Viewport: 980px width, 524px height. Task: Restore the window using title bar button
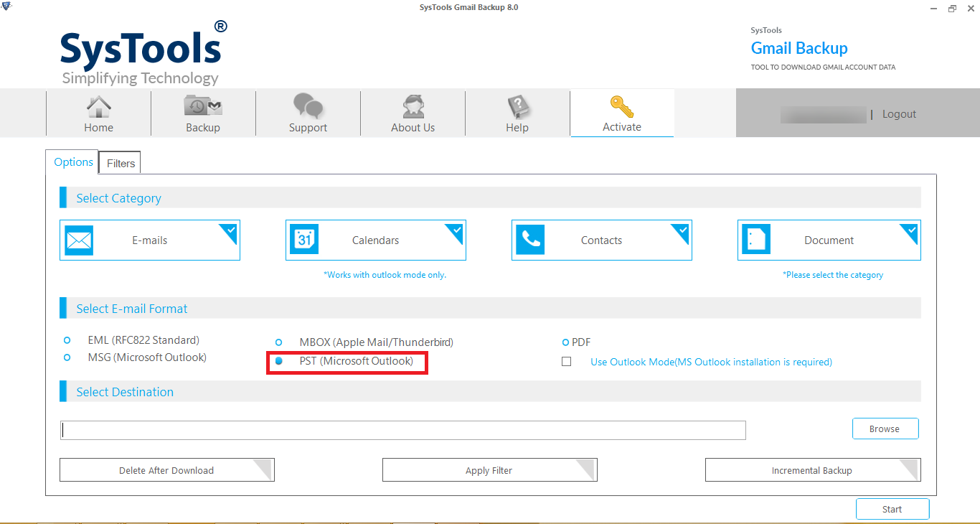[x=952, y=8]
